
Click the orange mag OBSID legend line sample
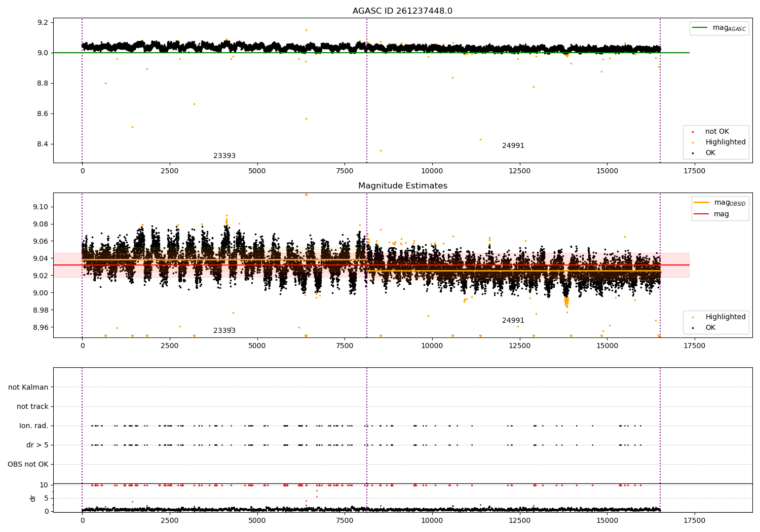702,203
